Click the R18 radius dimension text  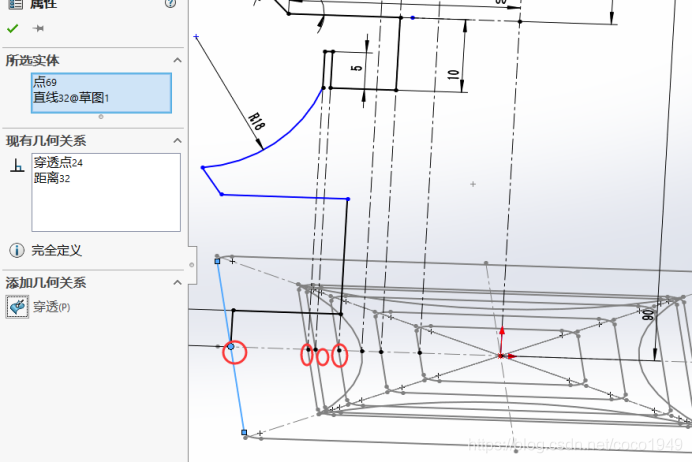(256, 121)
